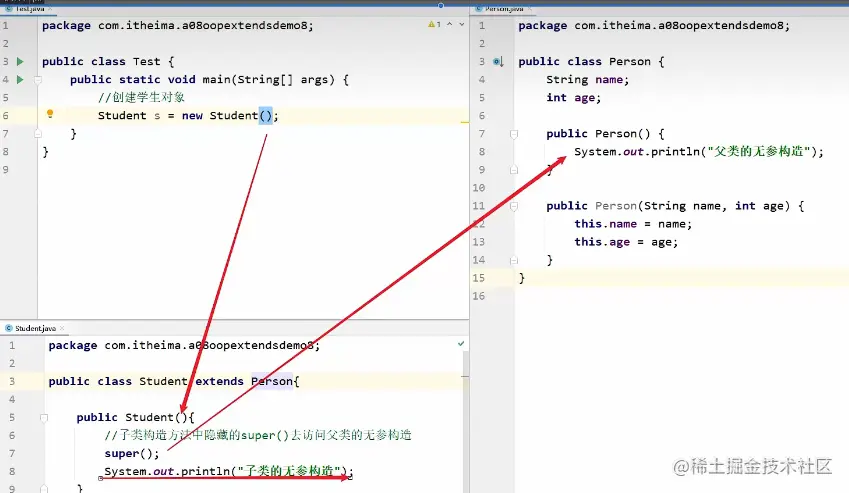Click 'String name;' field in Person.java
The height and width of the screenshot is (493, 849).
[x=587, y=80]
